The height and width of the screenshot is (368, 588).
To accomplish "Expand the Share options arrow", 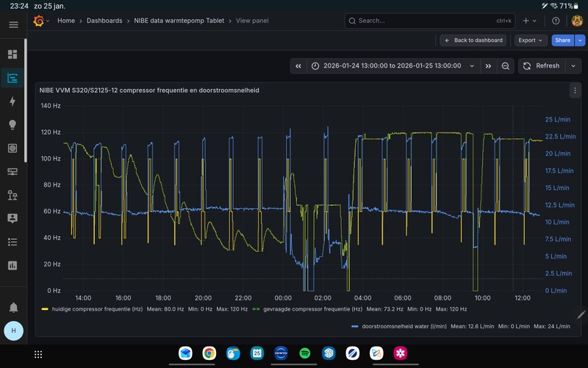I will pyautogui.click(x=580, y=40).
